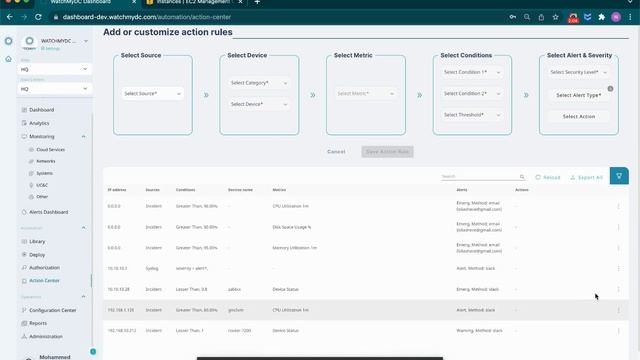Click the 192.168.1.126 IP address cell
Image resolution: width=640 pixels, height=360 pixels.
(x=121, y=310)
